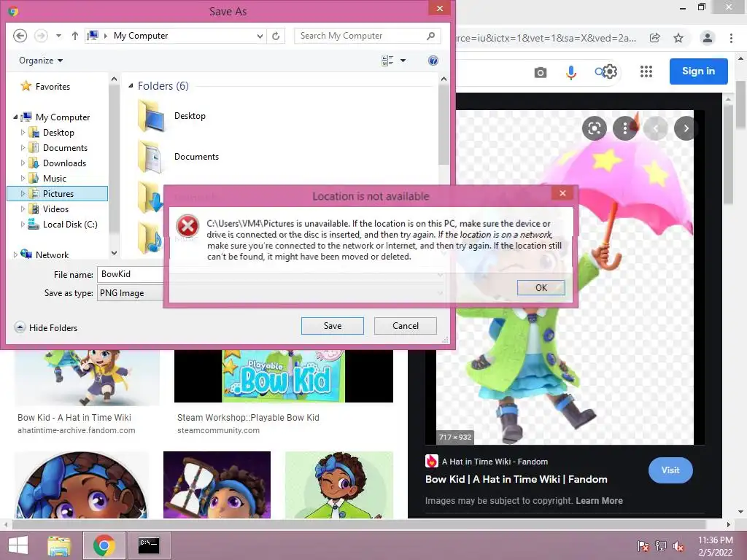Click the Search My Computer field
This screenshot has width=747, height=560.
[368, 36]
